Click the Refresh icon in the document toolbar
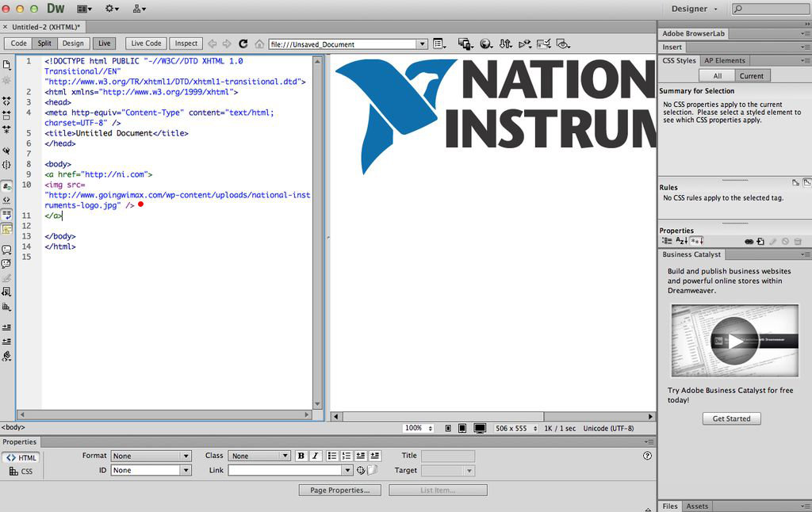This screenshot has height=512, width=812. [243, 44]
